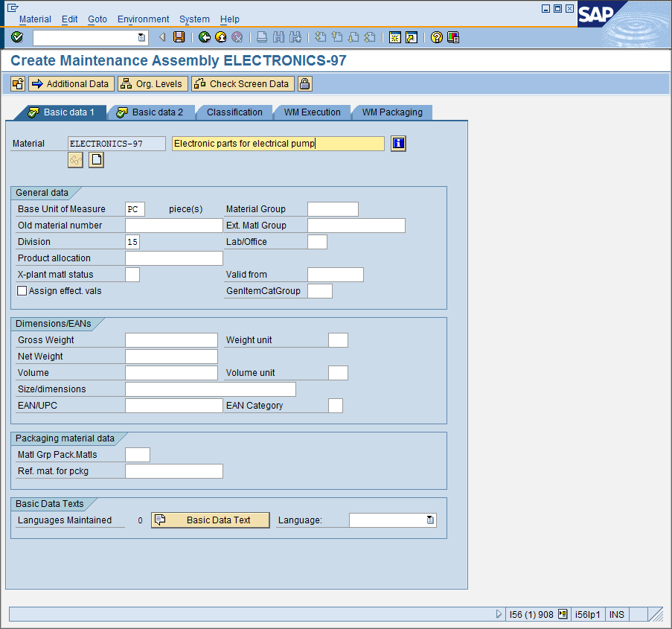Click the Additional Data button
Viewport: 672px width, 629px height.
(x=71, y=83)
